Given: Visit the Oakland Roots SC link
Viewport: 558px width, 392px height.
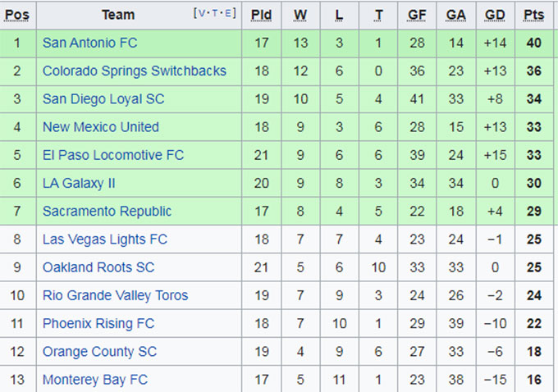Looking at the screenshot, I should coord(98,267).
